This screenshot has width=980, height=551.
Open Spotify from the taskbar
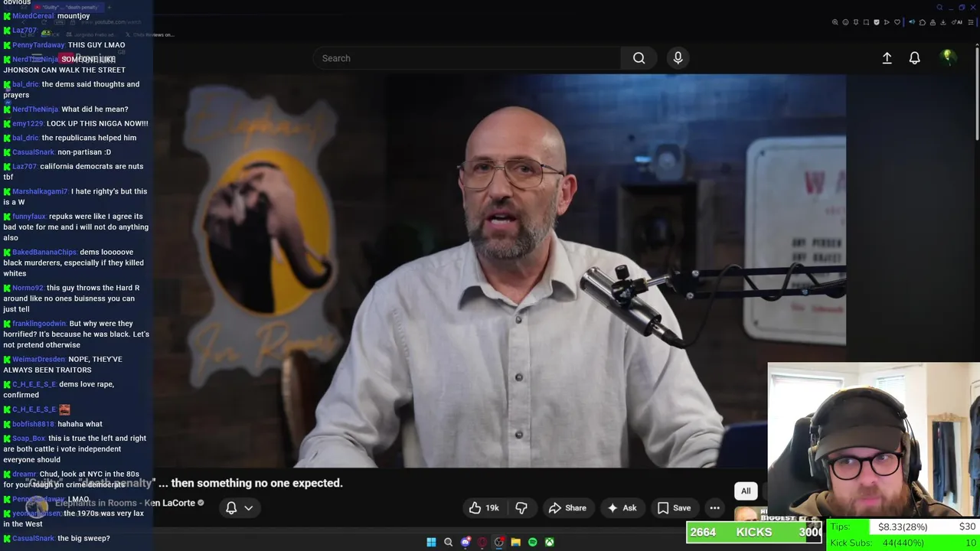(533, 542)
